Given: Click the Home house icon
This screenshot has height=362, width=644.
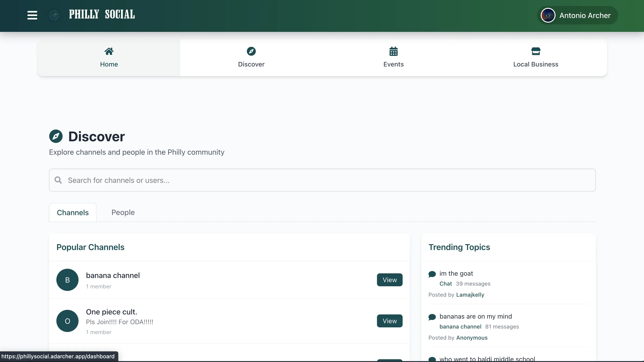Looking at the screenshot, I should [x=109, y=51].
